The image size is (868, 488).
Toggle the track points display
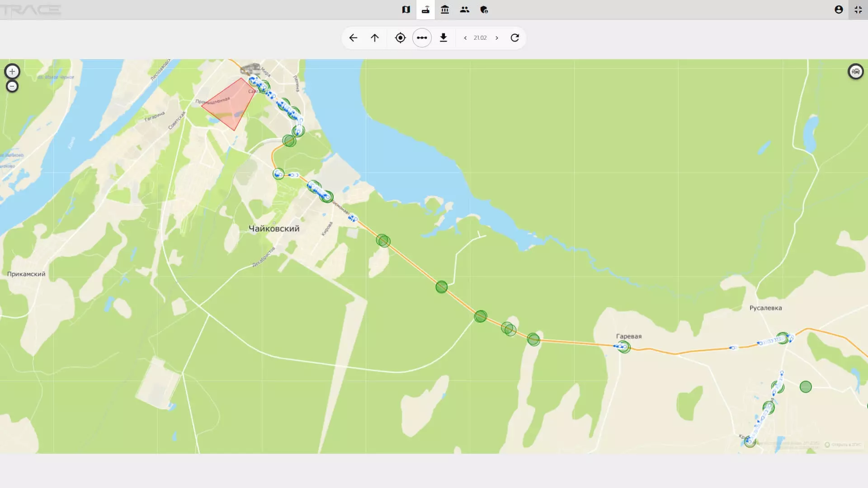point(422,38)
